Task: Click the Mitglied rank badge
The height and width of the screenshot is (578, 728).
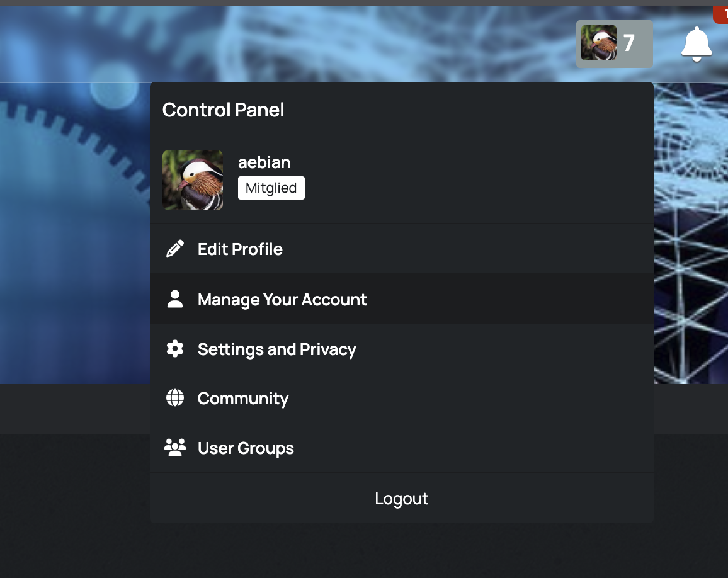Action: click(271, 188)
